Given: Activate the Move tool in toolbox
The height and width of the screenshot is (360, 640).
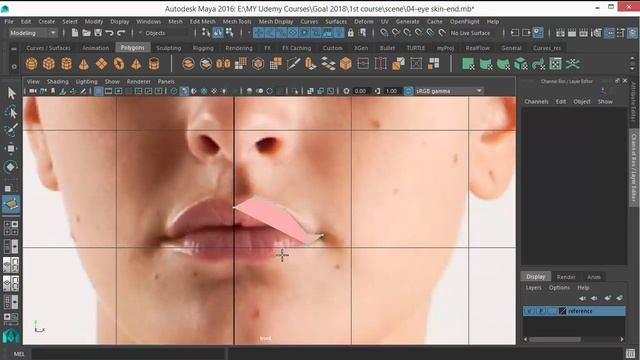Looking at the screenshot, I should click(11, 148).
